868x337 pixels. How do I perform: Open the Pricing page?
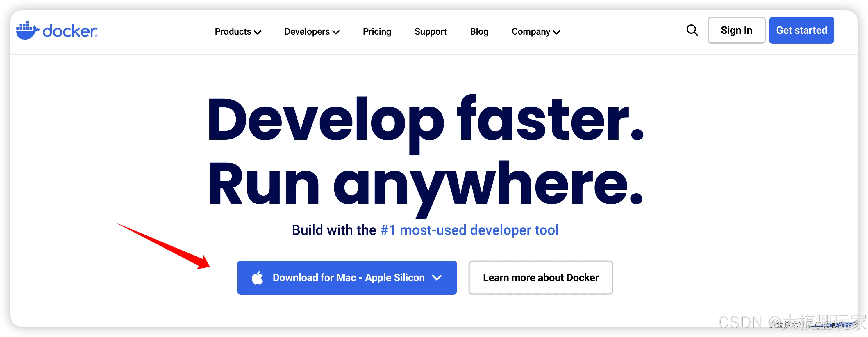(377, 31)
